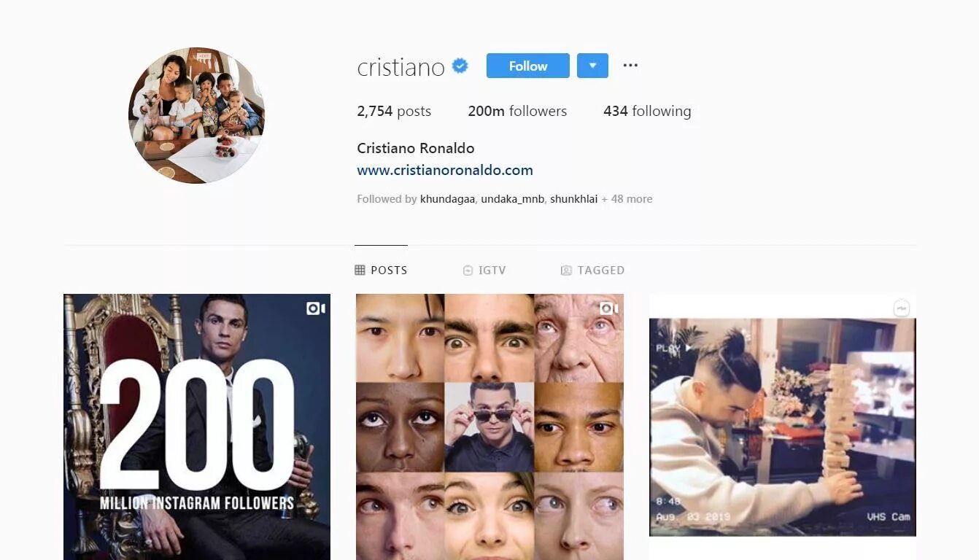
Task: Select the POSTS tab
Action: (x=381, y=271)
